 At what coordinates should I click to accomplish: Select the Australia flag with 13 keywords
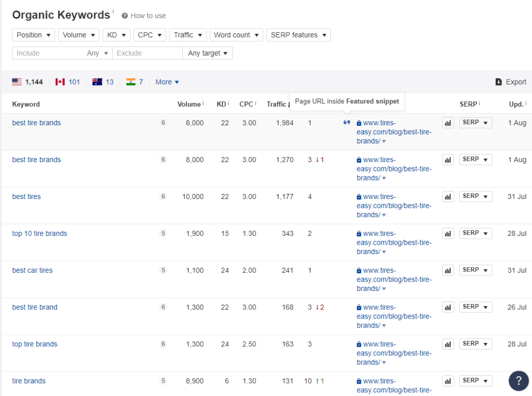point(103,82)
